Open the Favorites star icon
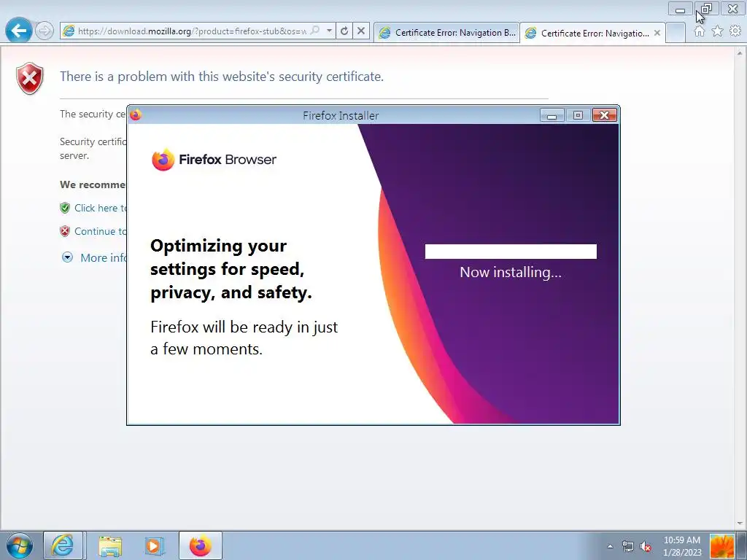This screenshot has height=560, width=747. (717, 31)
